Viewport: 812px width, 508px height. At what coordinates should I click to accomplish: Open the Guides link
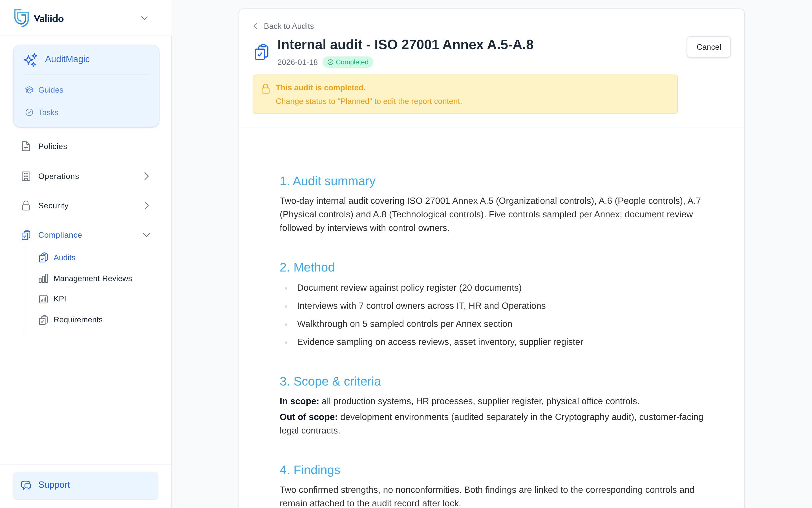(51, 90)
